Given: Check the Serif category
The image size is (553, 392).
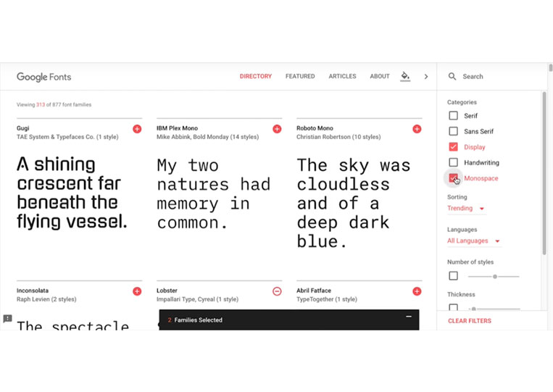Looking at the screenshot, I should point(454,116).
